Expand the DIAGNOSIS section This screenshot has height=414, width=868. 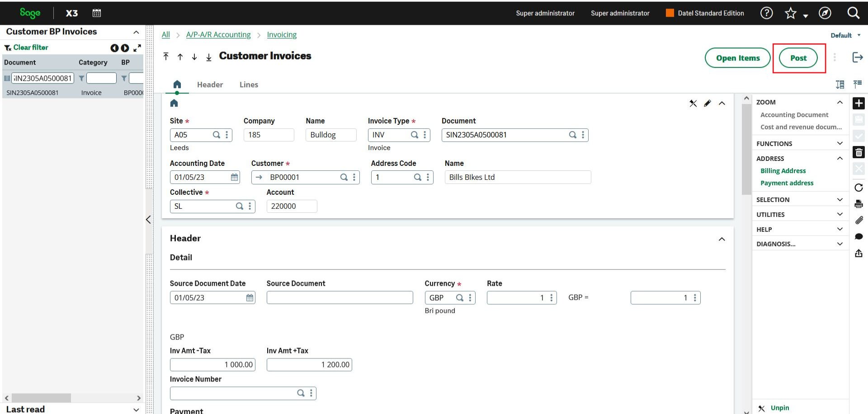(x=840, y=244)
